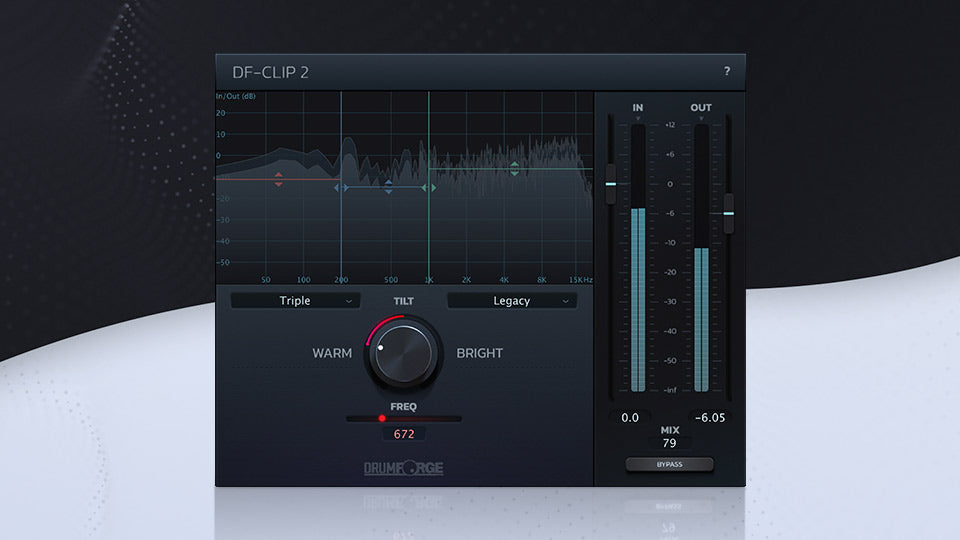
Task: Click the red low band threshold arrows
Action: click(x=279, y=180)
